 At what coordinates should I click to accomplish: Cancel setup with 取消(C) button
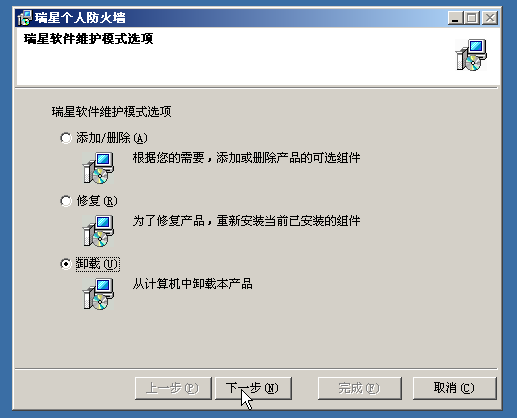454,388
